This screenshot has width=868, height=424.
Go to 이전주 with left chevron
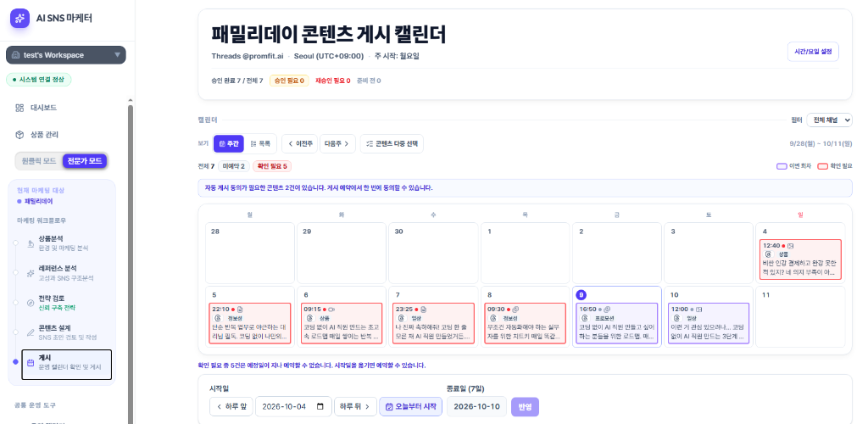299,143
